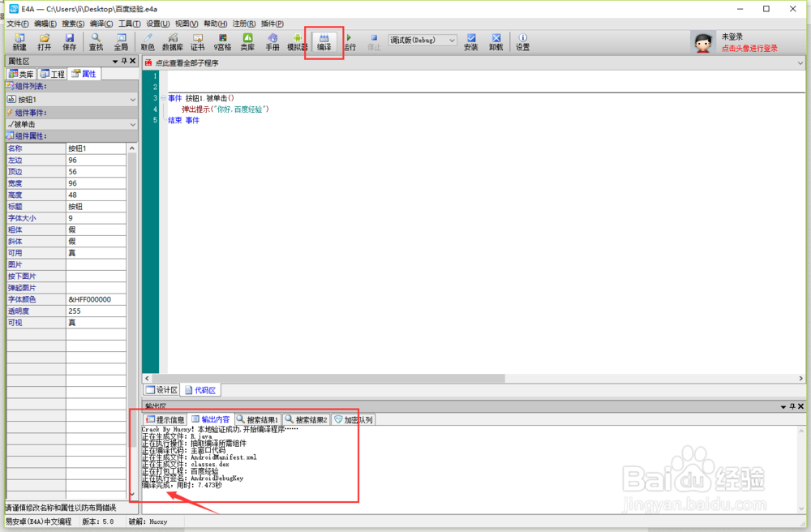Click the 版本: 5.8 status bar entry

[x=98, y=521]
